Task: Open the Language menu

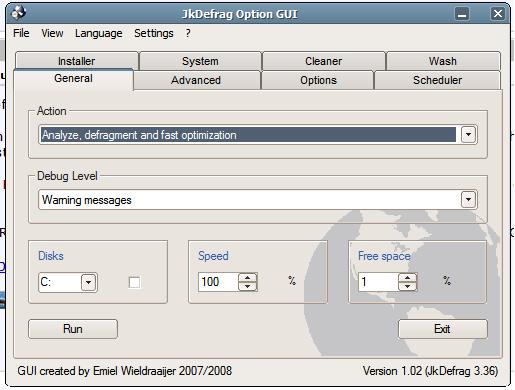Action: [x=98, y=33]
